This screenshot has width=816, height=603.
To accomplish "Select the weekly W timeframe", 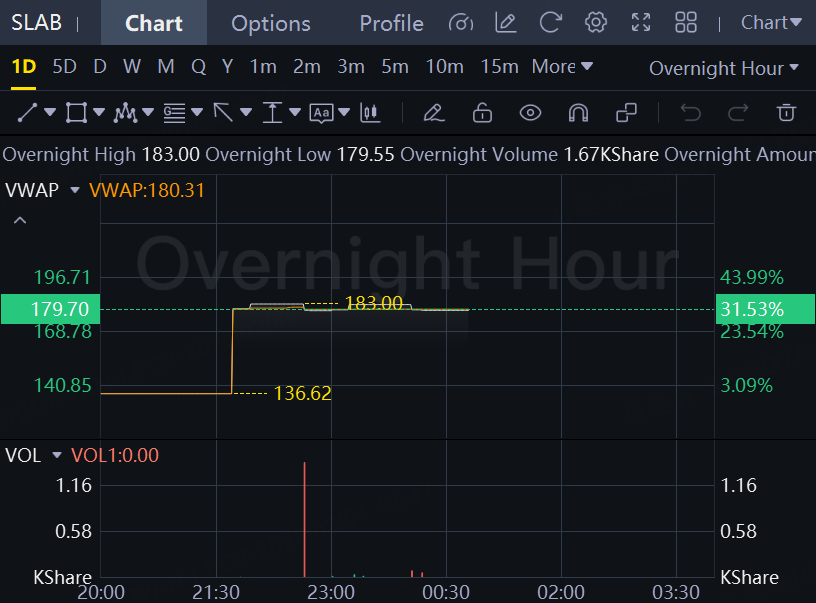I will point(132,67).
